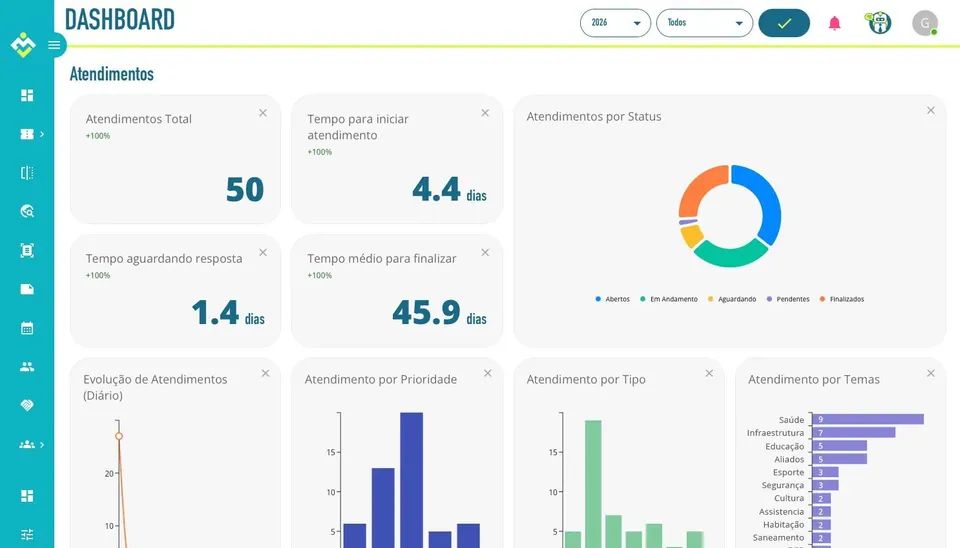Close the Tempo para iniciar atendimento card
The height and width of the screenshot is (548, 960).
click(x=485, y=113)
